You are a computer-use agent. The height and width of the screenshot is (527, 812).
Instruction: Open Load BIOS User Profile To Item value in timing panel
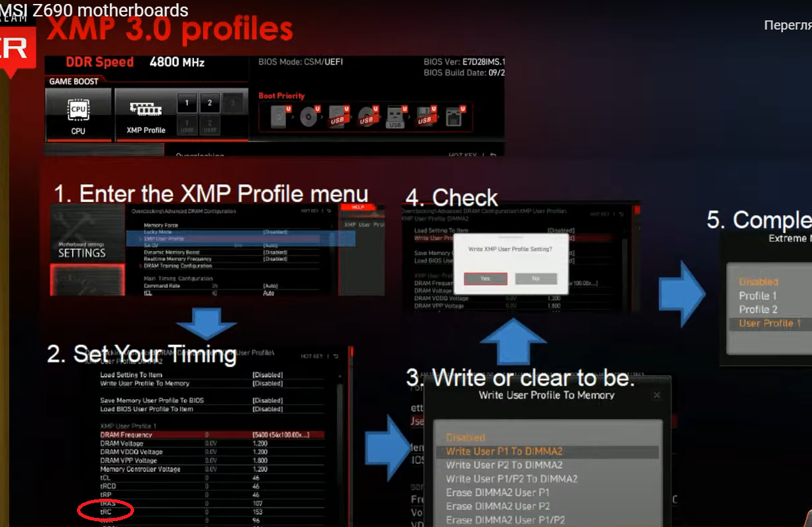[268, 409]
